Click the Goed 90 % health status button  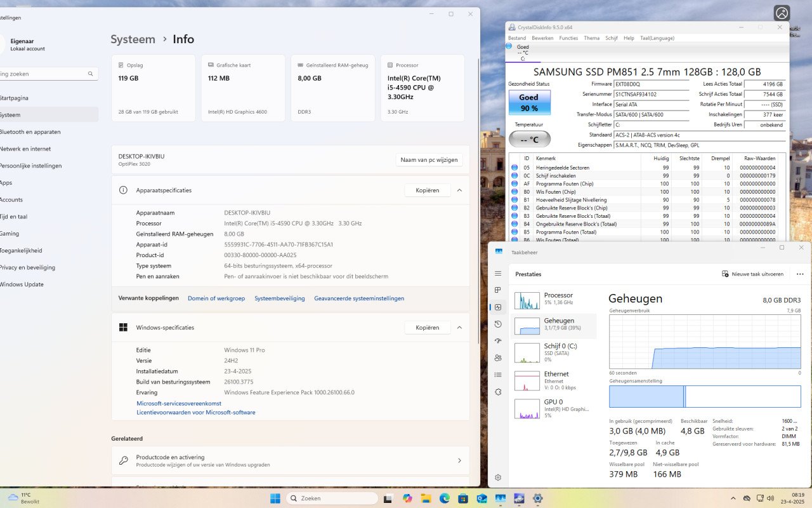click(529, 102)
